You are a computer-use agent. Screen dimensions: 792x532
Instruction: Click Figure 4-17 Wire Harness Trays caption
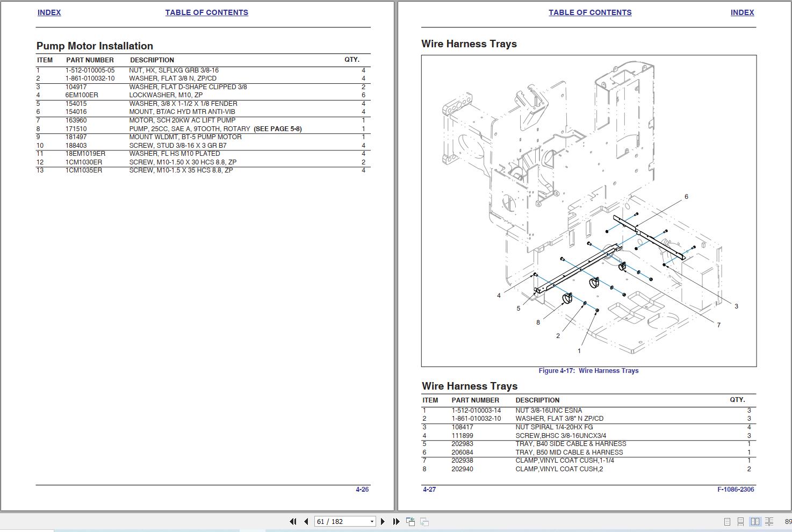[x=588, y=371]
